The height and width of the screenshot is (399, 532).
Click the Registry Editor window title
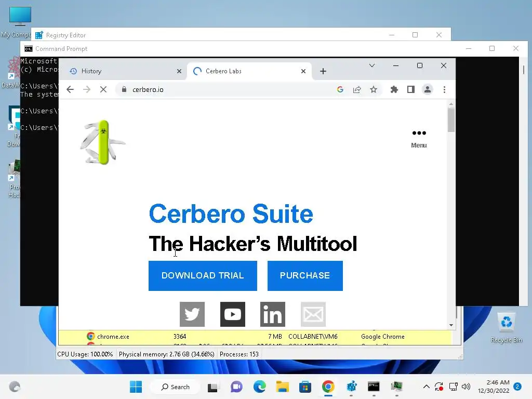pos(66,35)
